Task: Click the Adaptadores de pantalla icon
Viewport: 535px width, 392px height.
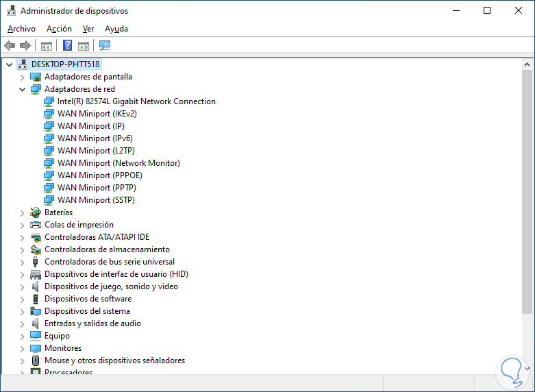Action: 36,77
